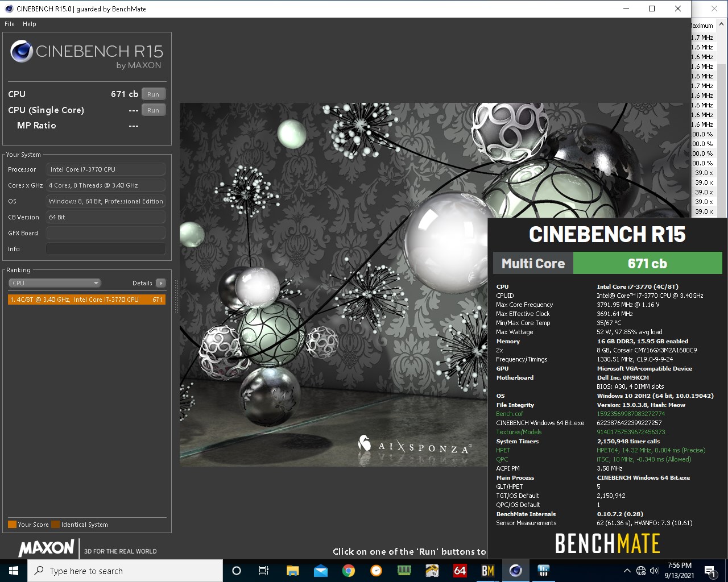This screenshot has width=728, height=582.
Task: Click the rendered scene image
Action: [333, 284]
